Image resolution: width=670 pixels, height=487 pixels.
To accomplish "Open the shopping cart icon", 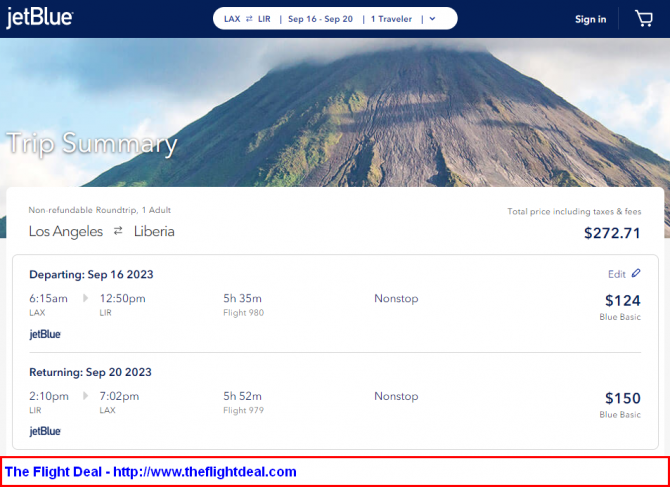I will (644, 19).
